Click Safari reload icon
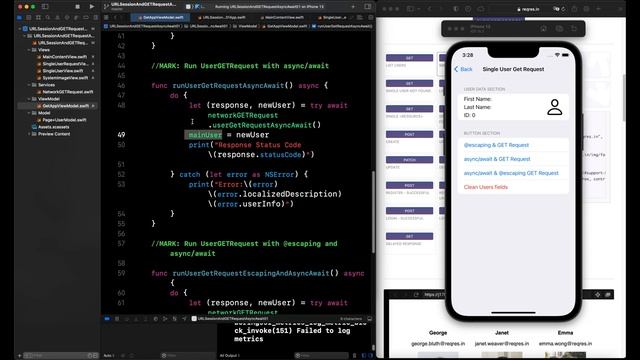 (x=563, y=9)
